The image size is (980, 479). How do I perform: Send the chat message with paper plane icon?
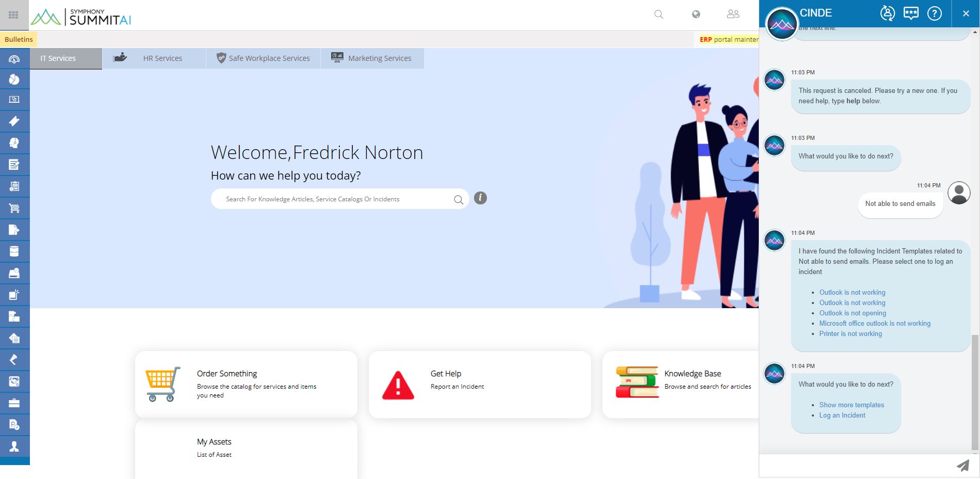click(962, 466)
